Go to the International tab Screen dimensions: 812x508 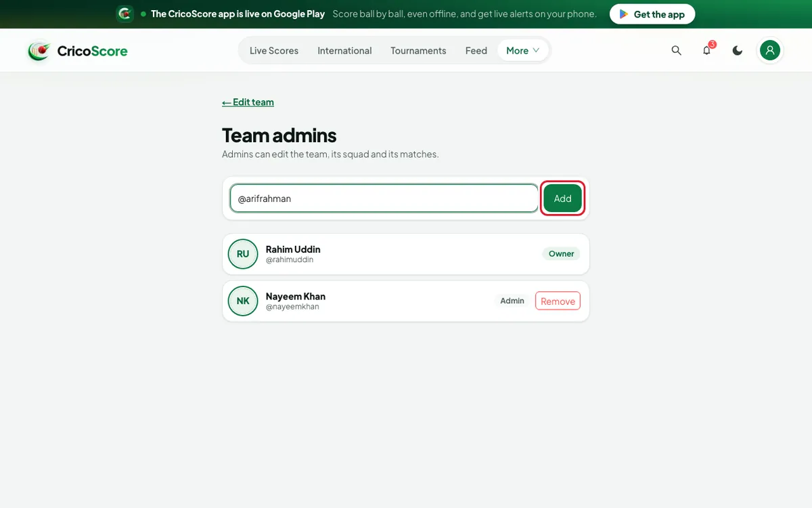(x=344, y=51)
